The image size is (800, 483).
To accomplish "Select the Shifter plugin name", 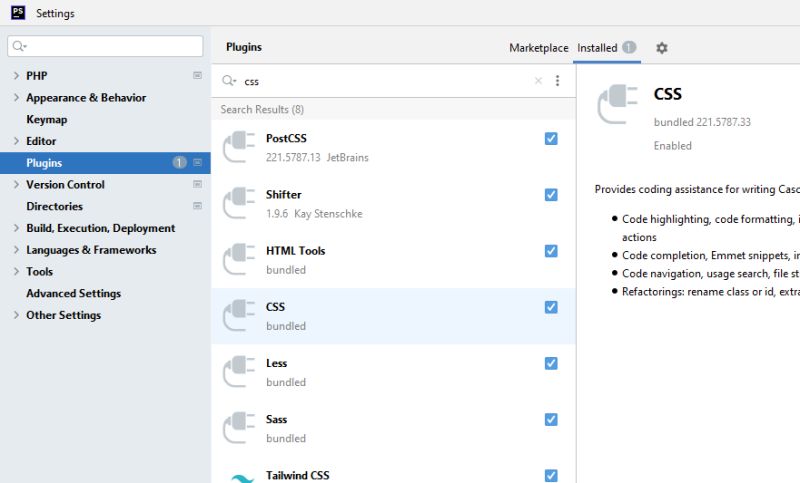I will pyautogui.click(x=284, y=194).
